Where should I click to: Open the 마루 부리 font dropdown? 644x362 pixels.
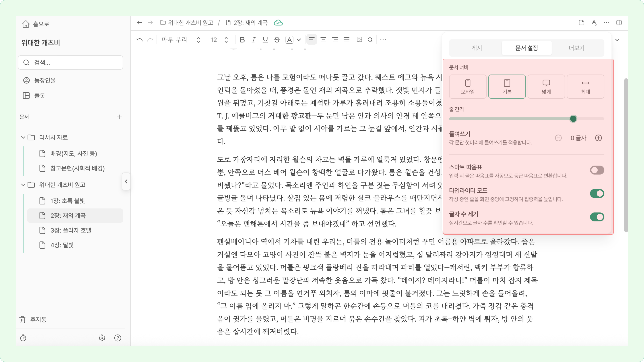tap(181, 40)
